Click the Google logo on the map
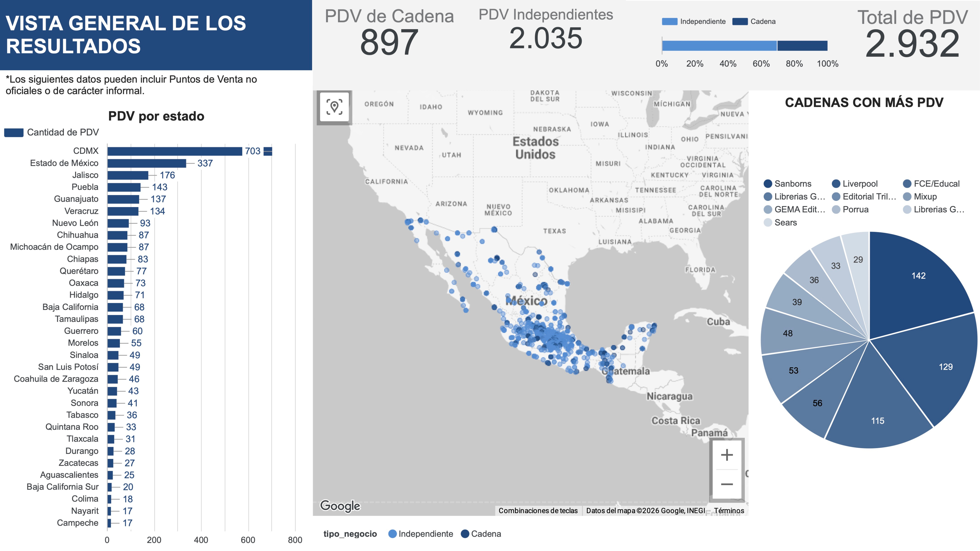The height and width of the screenshot is (551, 980). [340, 506]
